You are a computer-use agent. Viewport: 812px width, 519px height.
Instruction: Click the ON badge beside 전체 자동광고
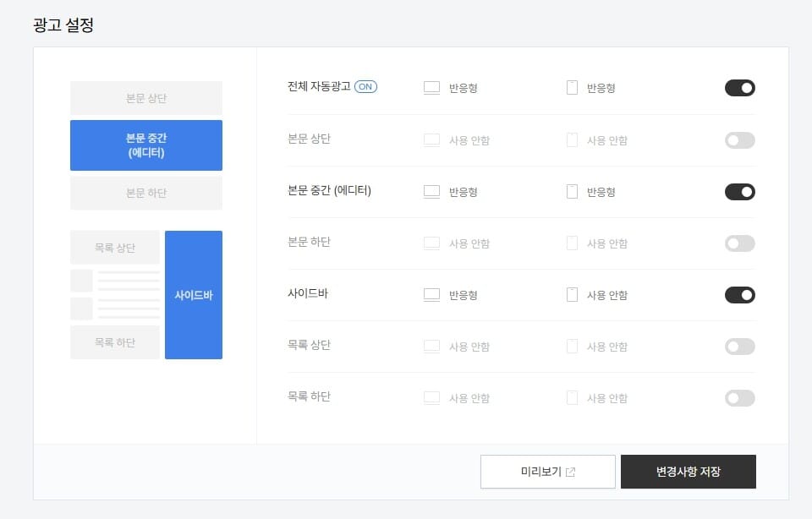[365, 86]
